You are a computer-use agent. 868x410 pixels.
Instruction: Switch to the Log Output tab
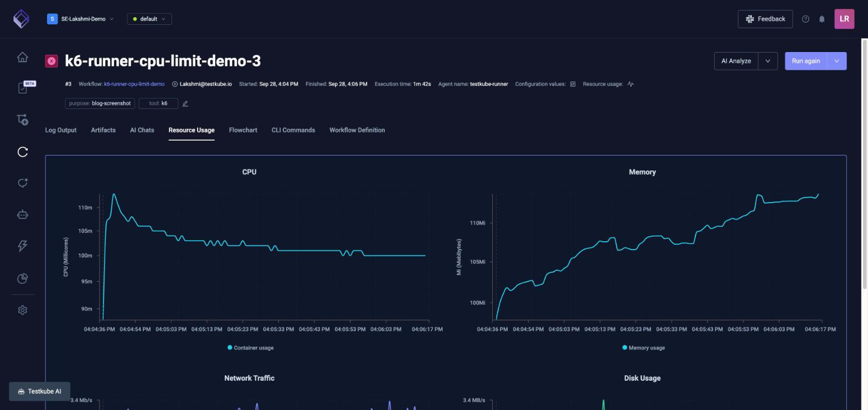[61, 130]
